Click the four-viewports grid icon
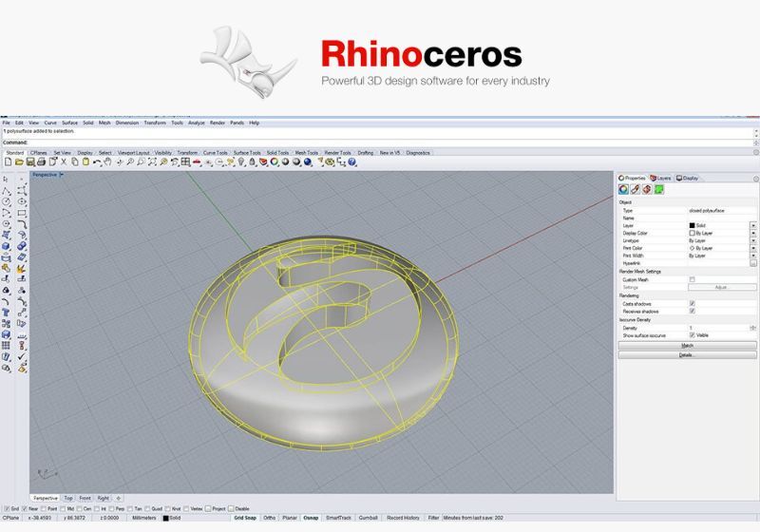760x532 pixels. [x=185, y=161]
